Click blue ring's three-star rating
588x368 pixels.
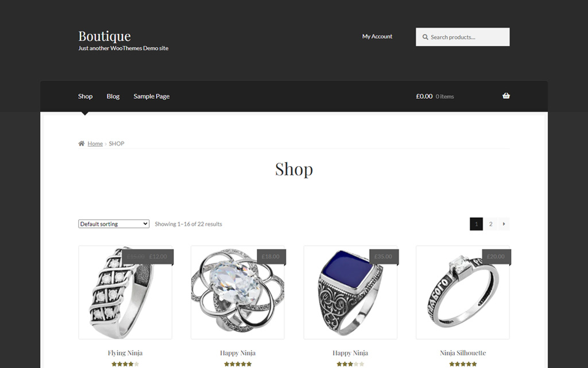click(350, 364)
